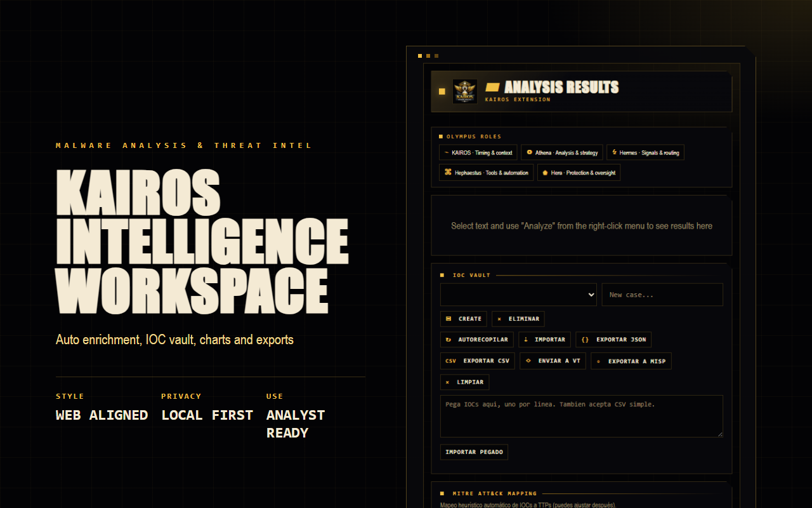Click the Hermes lightning icon
This screenshot has width=812, height=508.
tap(614, 152)
